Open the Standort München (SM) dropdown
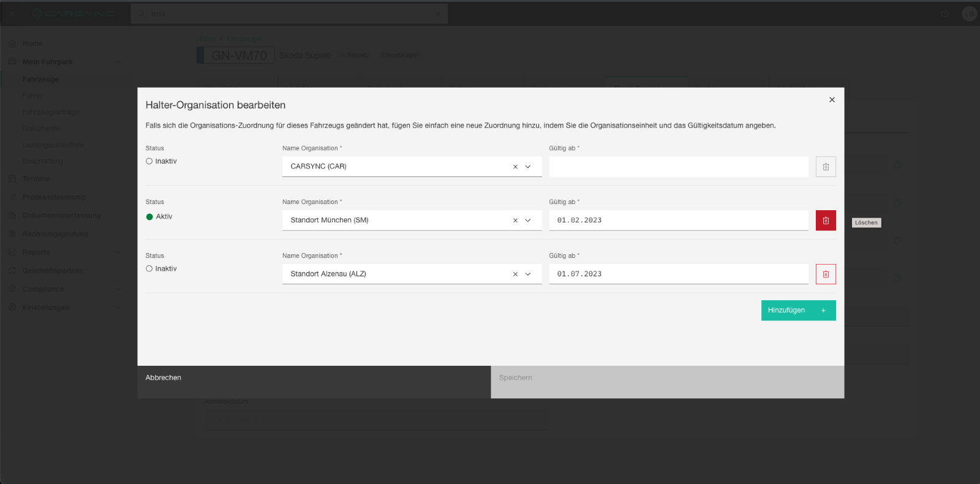Screen dimensions: 980x484 click(528, 221)
